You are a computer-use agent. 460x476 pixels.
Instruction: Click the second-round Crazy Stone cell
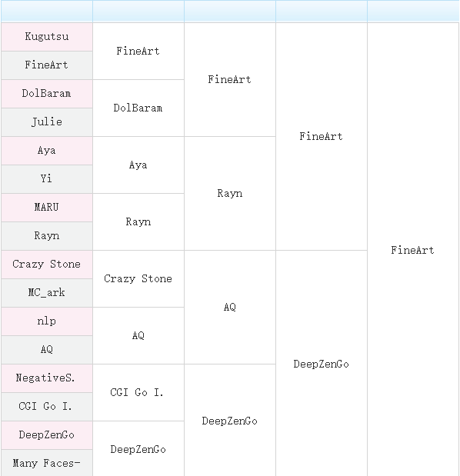pyautogui.click(x=138, y=278)
